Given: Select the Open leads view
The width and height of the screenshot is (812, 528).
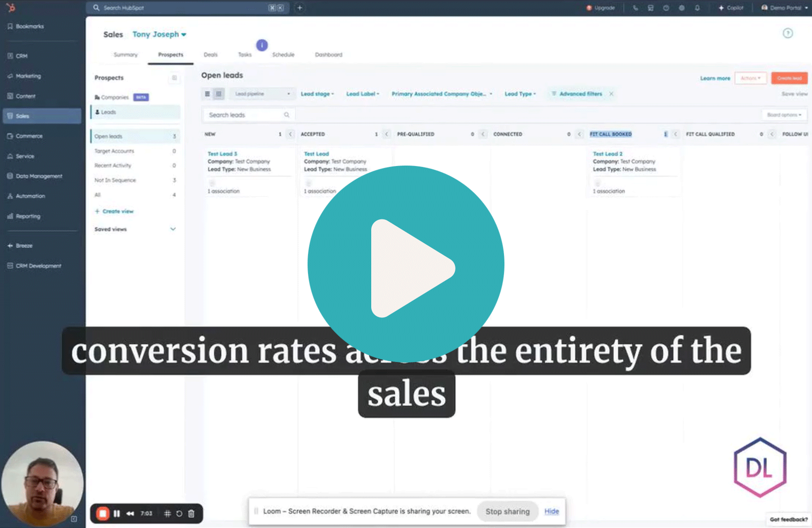Looking at the screenshot, I should [x=135, y=136].
